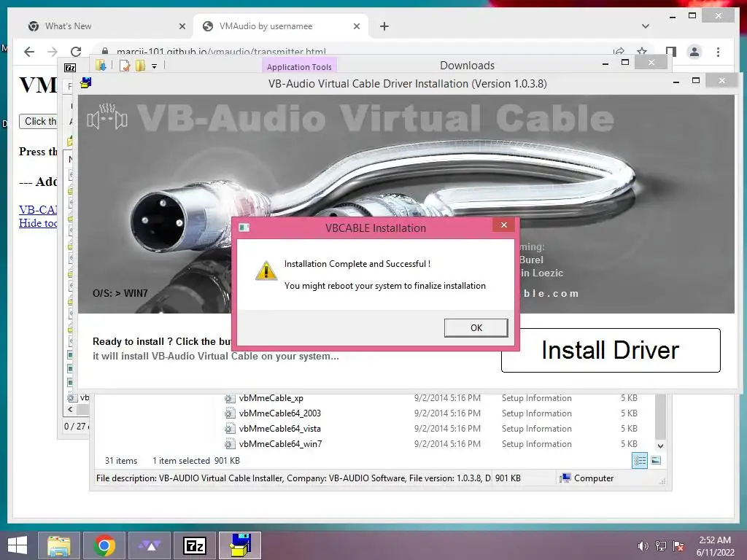Image resolution: width=747 pixels, height=560 pixels.
Task: Open 7-Zip from the taskbar
Action: (x=195, y=545)
